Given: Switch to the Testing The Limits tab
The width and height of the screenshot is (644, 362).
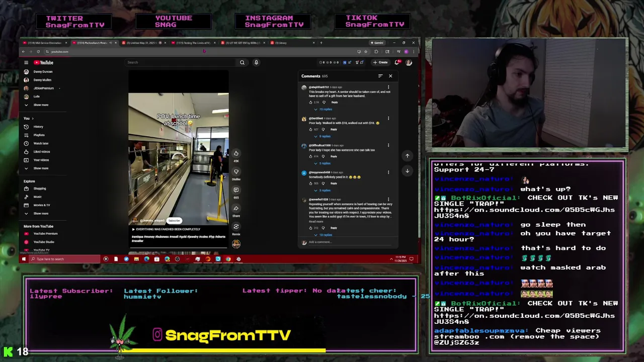Looking at the screenshot, I should click(194, 43).
